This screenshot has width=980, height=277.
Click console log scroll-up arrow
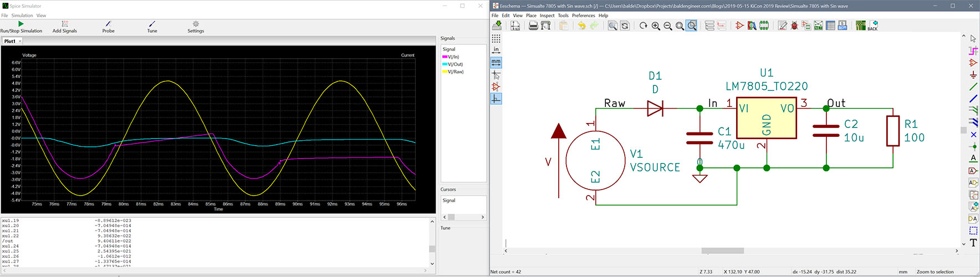(432, 222)
